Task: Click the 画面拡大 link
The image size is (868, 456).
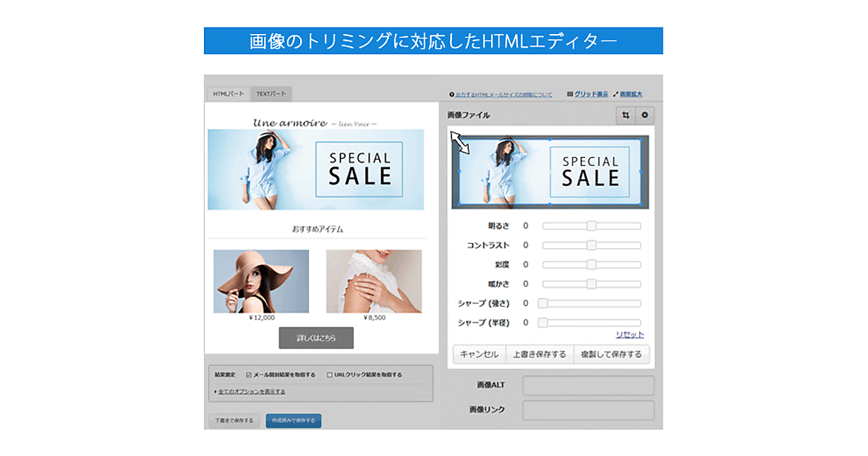Action: point(631,94)
